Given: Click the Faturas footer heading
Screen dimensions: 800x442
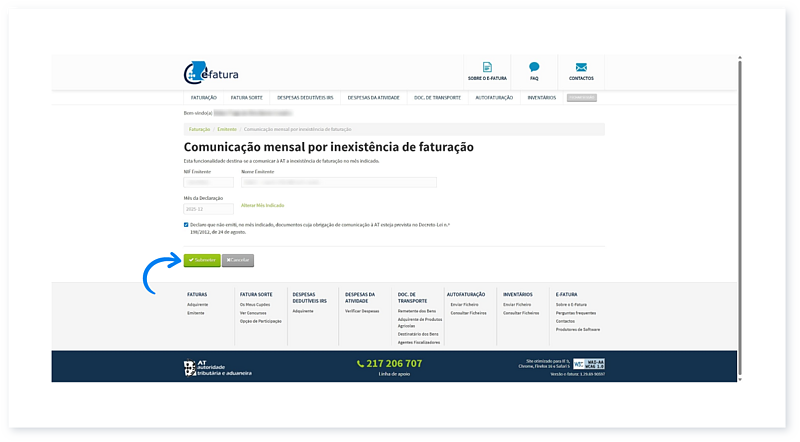Looking at the screenshot, I should (197, 294).
